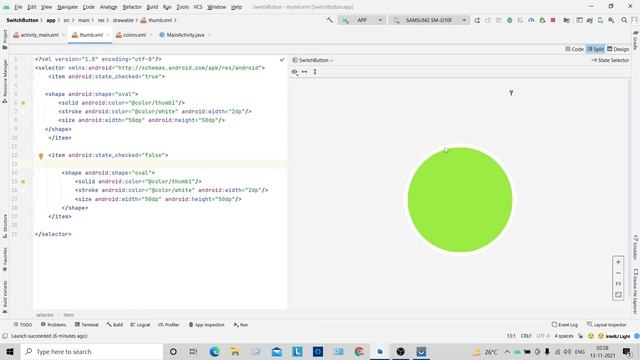Click the green inspection checkmark in editor
640x360 pixels.
[282, 60]
